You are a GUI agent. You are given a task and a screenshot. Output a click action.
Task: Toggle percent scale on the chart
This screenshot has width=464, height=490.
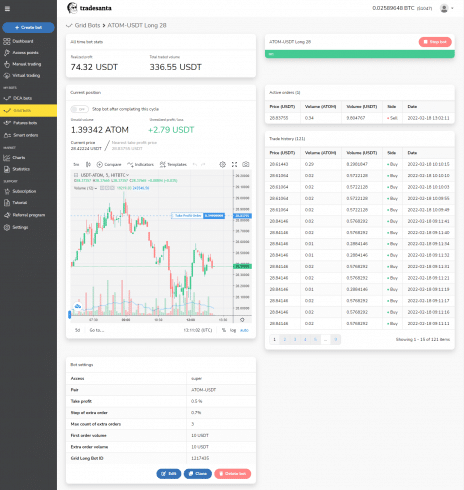[x=224, y=330]
